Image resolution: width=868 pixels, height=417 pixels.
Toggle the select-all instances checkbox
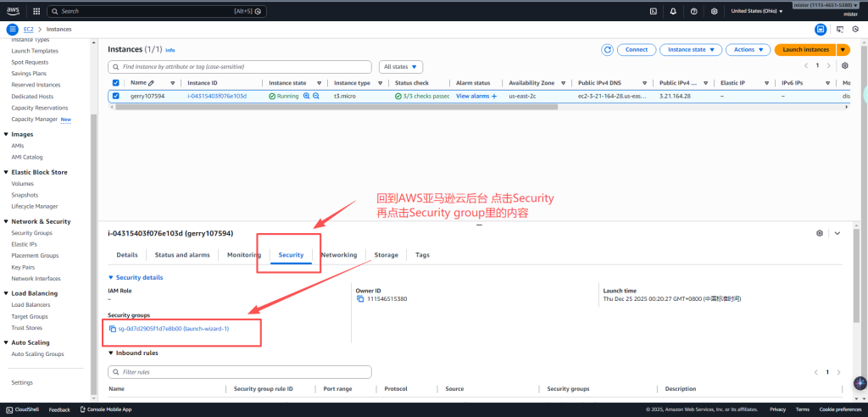pyautogui.click(x=115, y=83)
